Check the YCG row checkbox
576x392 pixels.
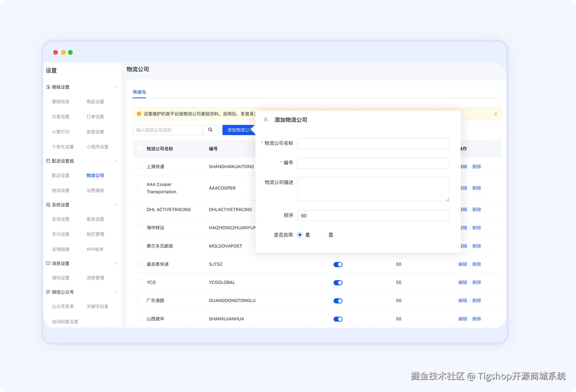pyautogui.click(x=139, y=282)
